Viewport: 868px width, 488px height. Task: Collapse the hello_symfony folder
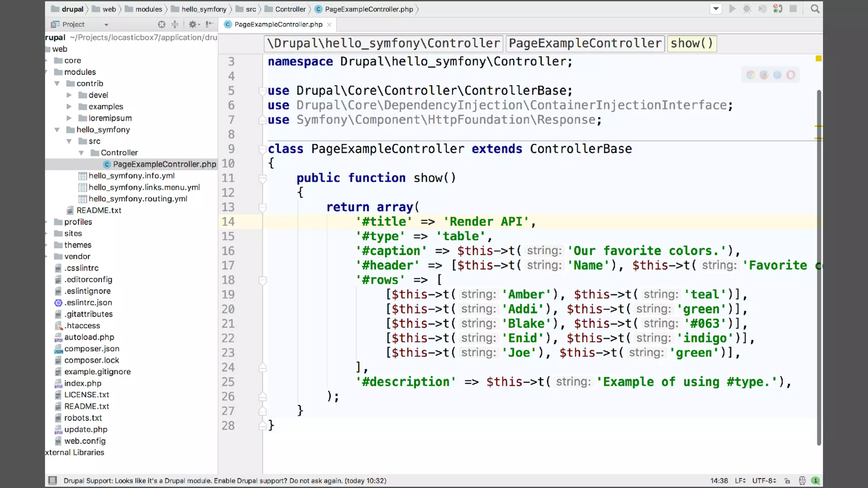pyautogui.click(x=57, y=130)
